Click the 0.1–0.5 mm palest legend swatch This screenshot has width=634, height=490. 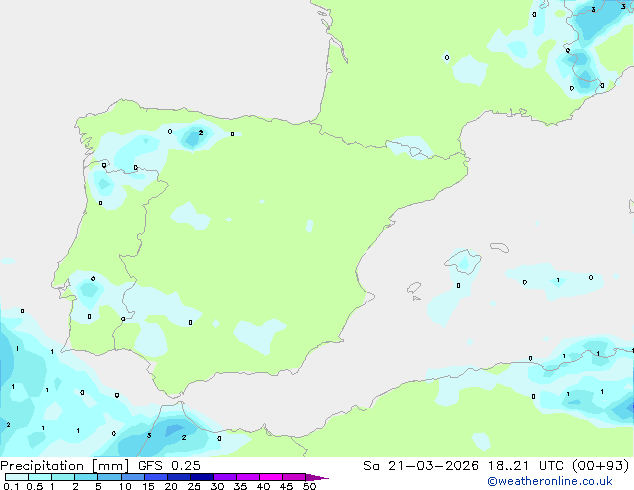point(17,477)
